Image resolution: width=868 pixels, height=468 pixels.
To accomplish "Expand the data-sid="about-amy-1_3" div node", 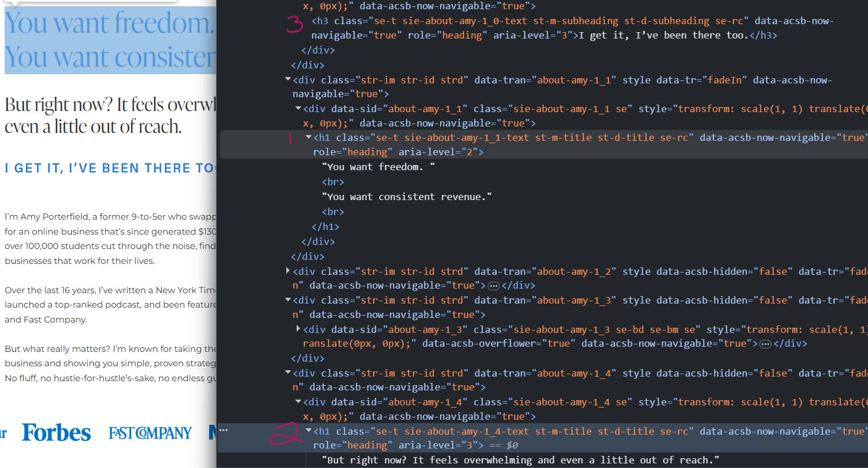I will (x=298, y=328).
